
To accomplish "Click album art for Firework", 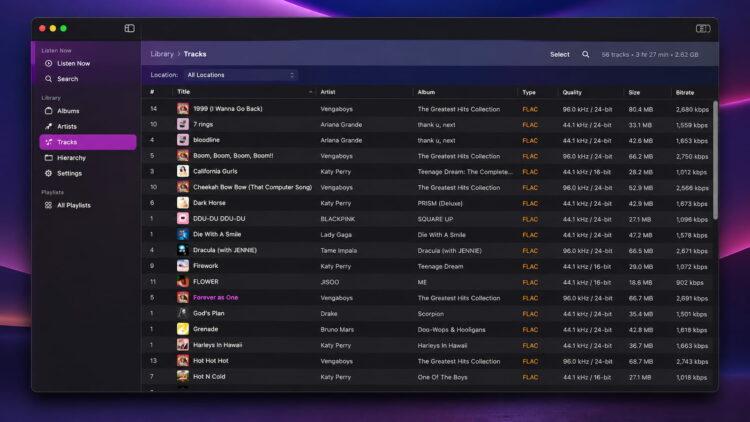I will click(183, 266).
